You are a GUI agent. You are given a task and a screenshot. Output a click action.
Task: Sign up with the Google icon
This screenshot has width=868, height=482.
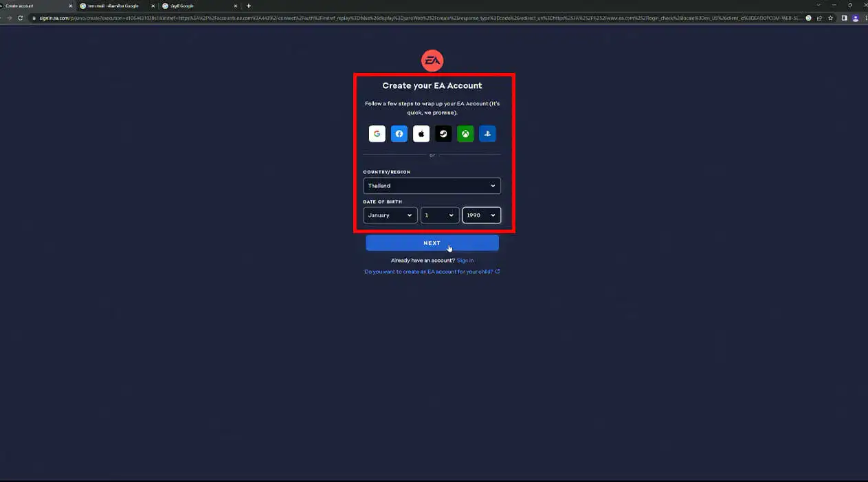click(377, 134)
